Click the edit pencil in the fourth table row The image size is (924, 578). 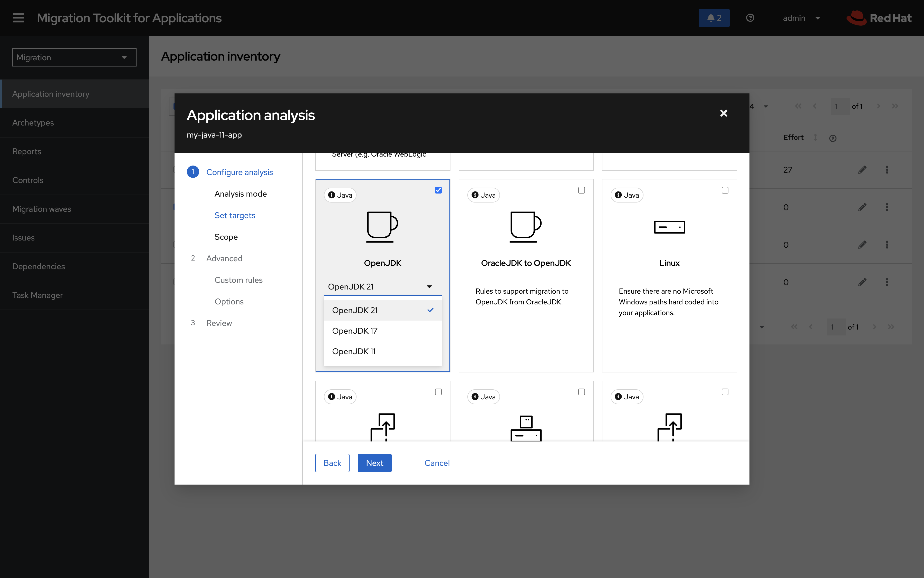862,282
